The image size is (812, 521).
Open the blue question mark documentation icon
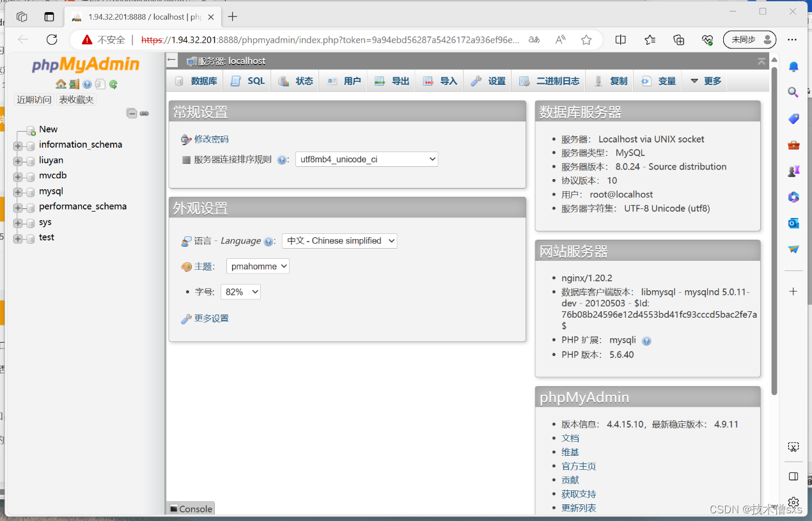click(x=88, y=84)
